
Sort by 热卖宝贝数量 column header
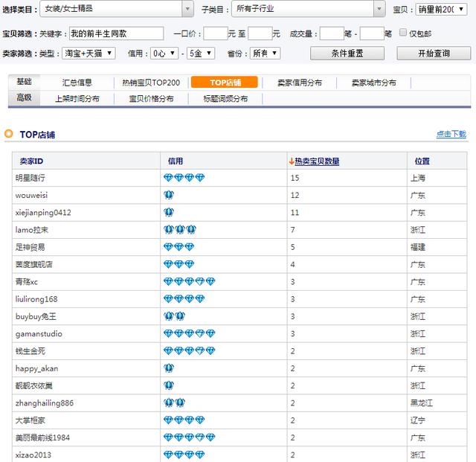[x=317, y=161]
